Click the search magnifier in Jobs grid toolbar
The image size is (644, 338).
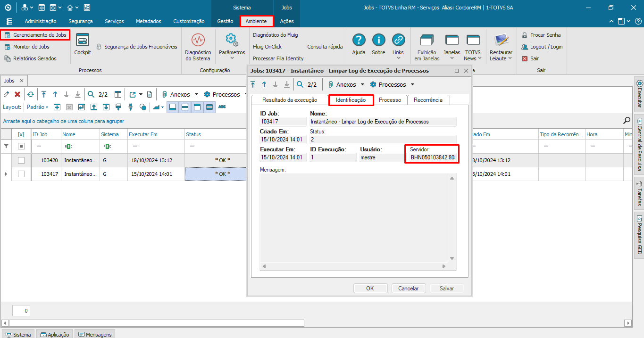91,94
